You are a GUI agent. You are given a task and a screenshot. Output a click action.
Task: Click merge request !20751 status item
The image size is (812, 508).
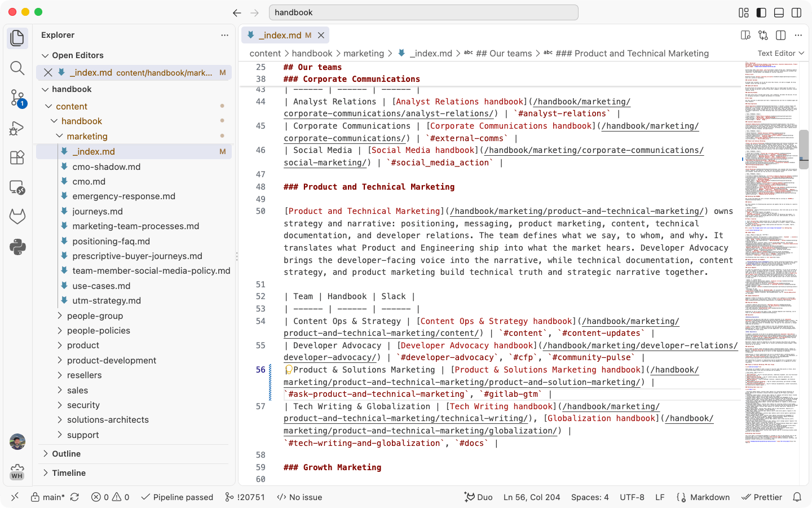245,497
